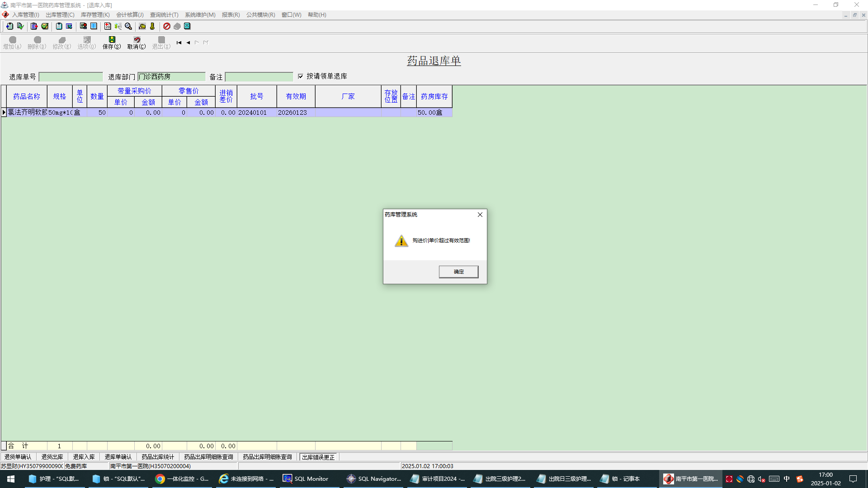
Task: Open 入库管理(I) menu
Action: click(x=25, y=15)
